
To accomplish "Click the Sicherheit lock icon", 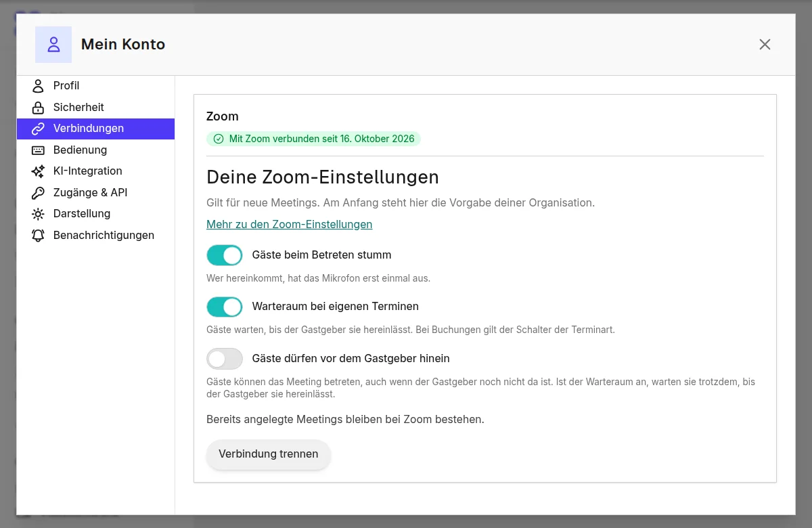I will pos(38,107).
